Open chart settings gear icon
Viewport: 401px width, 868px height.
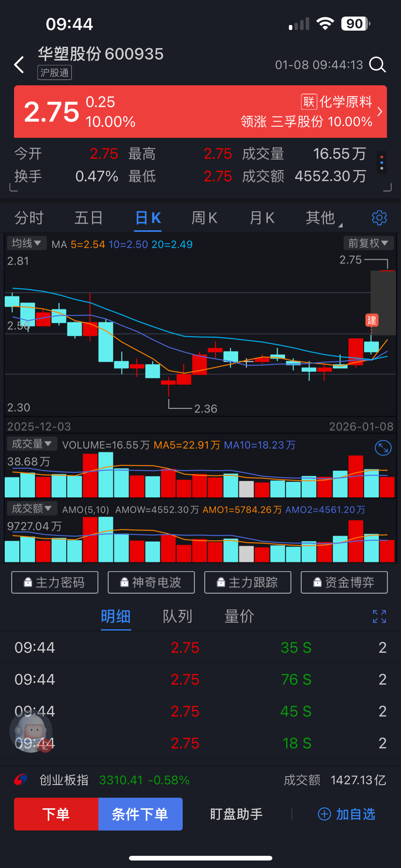click(379, 218)
